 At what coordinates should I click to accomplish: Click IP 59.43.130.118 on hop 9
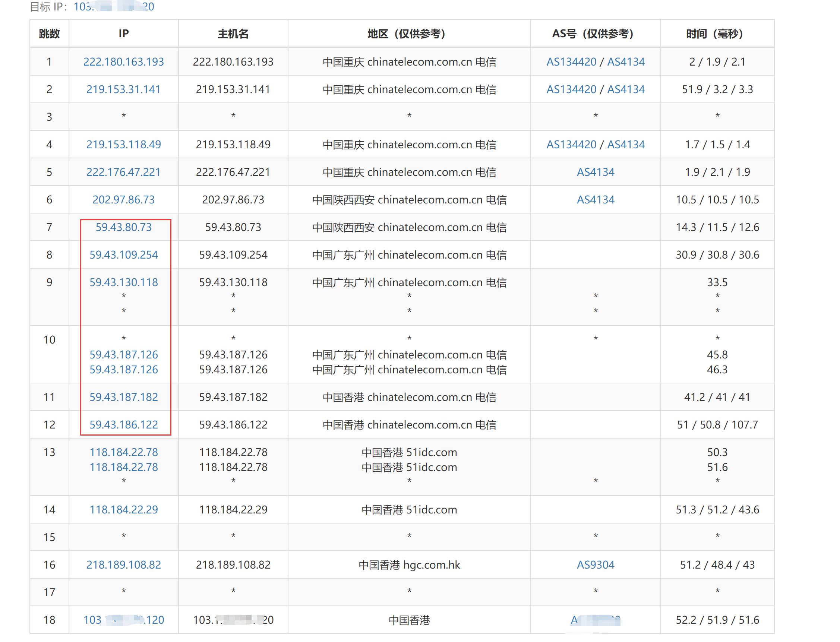[x=124, y=282]
